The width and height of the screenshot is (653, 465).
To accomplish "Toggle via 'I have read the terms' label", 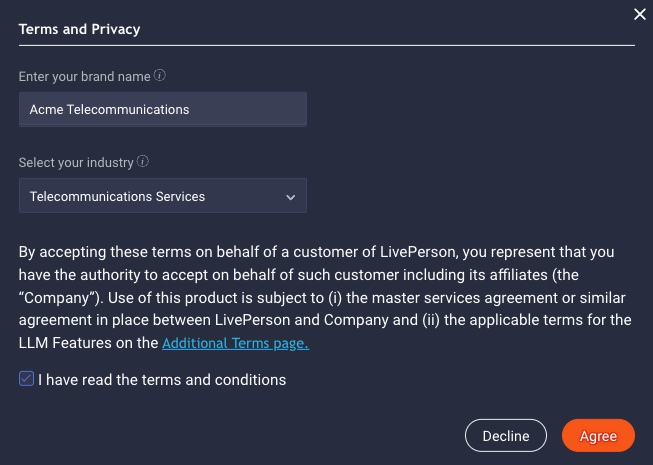I will tap(162, 380).
